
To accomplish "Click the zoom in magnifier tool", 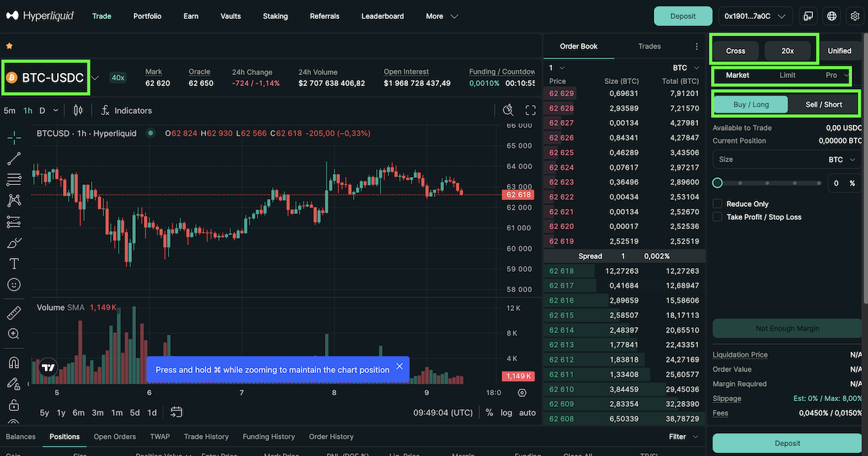I will pos(14,334).
